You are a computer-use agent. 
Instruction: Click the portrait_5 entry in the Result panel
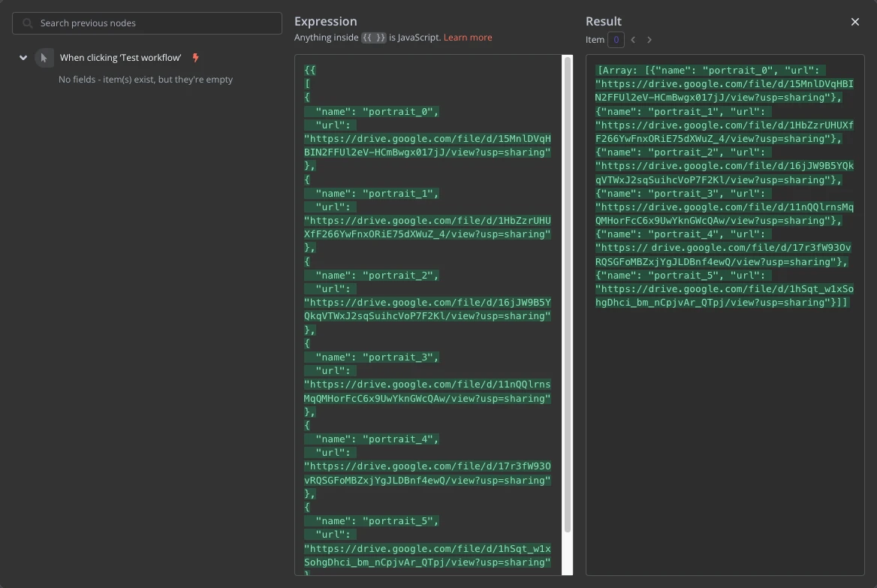[725, 288]
